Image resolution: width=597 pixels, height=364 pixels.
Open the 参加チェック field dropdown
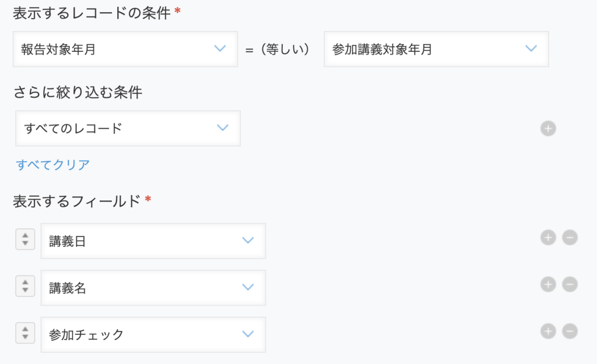coord(153,335)
